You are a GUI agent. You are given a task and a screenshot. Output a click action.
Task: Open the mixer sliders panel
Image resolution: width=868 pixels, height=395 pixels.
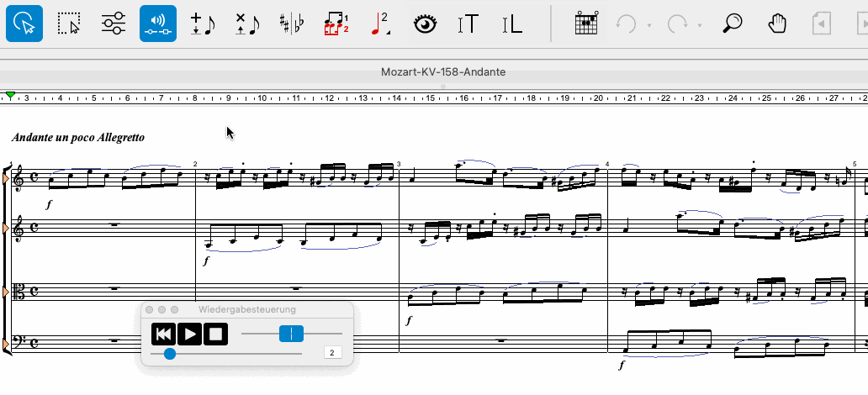pos(114,24)
